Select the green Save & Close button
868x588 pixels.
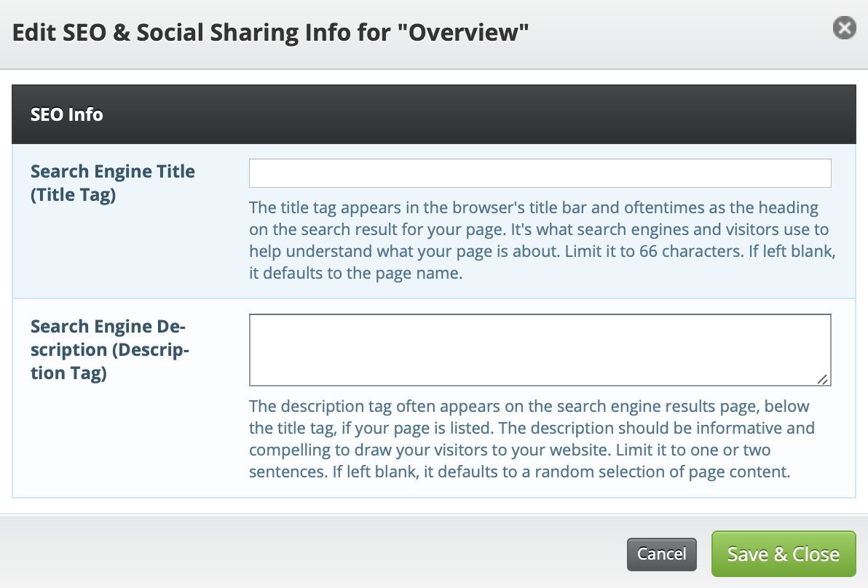click(x=784, y=554)
